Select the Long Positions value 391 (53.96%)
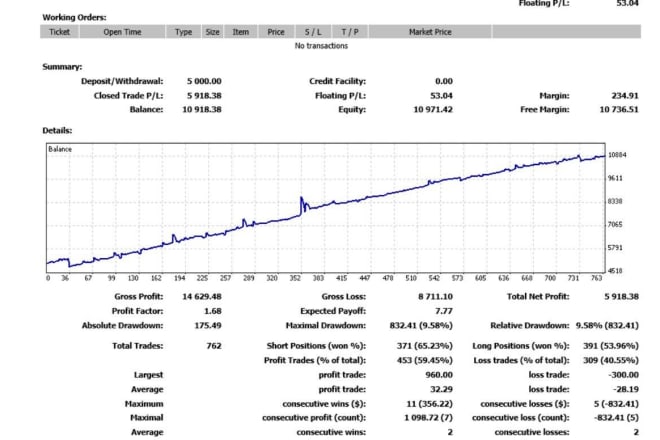 coord(610,346)
